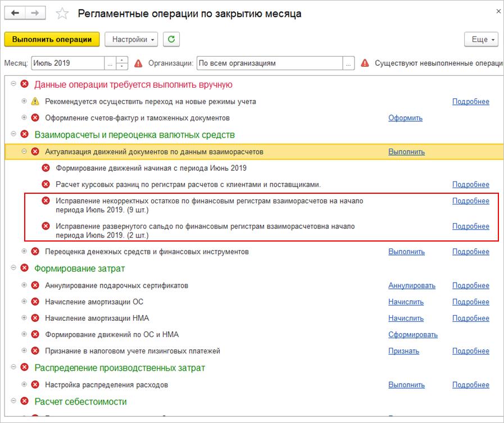Click warning triangle next to month field

pos(139,63)
